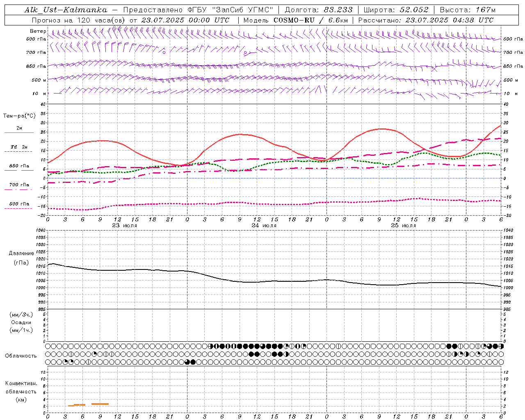The height and width of the screenshot is (420, 525).
Task: Click the Осадки precipitation label
Action: (21, 322)
